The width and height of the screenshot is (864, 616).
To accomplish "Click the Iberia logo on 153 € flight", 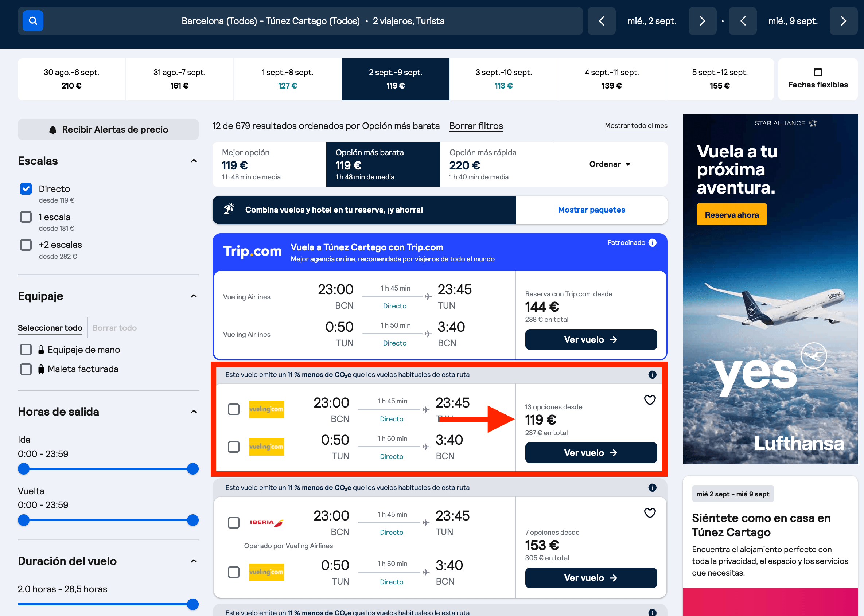I will [266, 523].
